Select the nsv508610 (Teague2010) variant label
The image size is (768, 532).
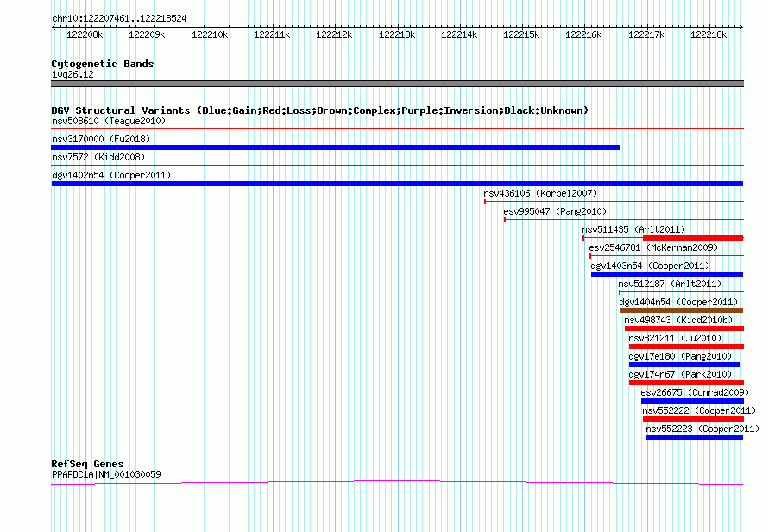109,121
